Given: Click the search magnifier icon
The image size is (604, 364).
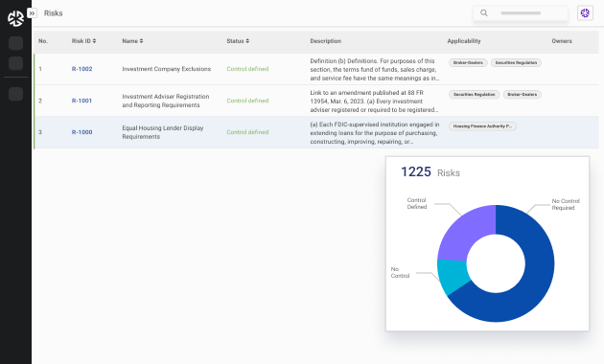Looking at the screenshot, I should pyautogui.click(x=484, y=13).
